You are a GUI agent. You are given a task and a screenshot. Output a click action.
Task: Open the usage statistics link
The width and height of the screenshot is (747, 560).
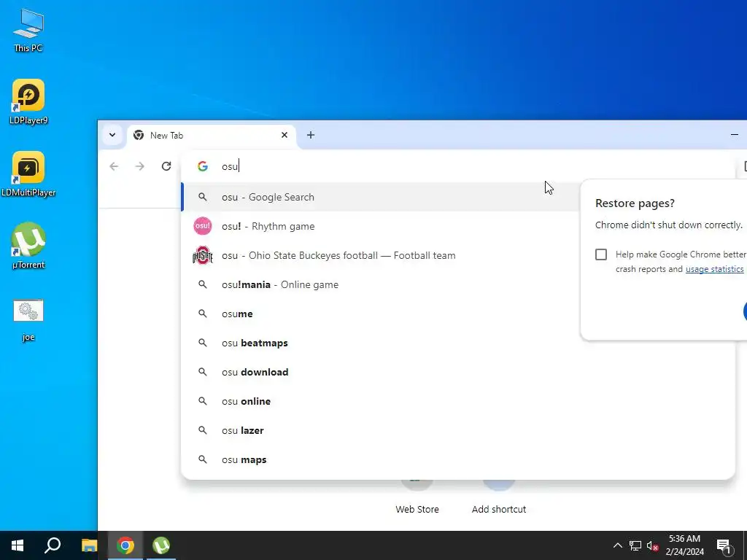pyautogui.click(x=714, y=269)
